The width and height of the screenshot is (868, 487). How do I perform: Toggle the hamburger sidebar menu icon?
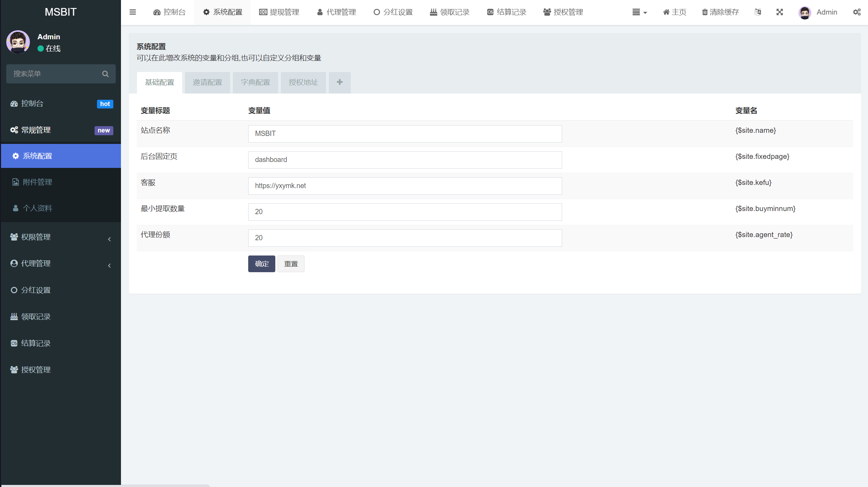[132, 12]
